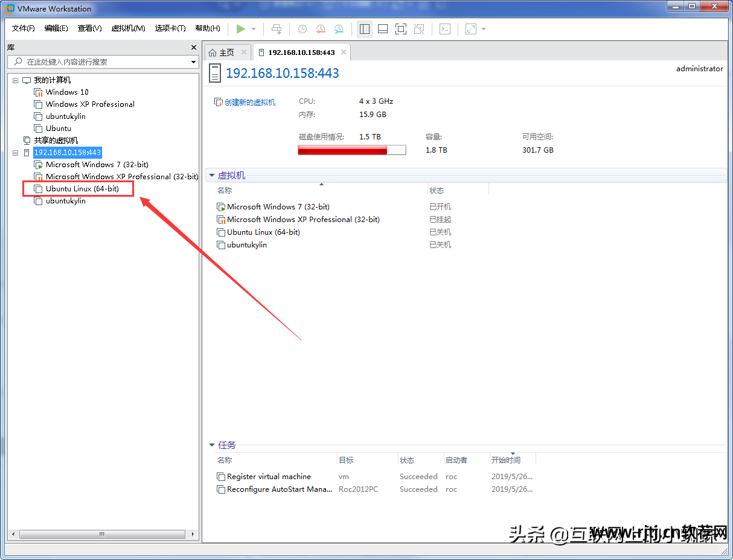The image size is (733, 560).
Task: Open the 选项卡(T) menu
Action: 170,28
